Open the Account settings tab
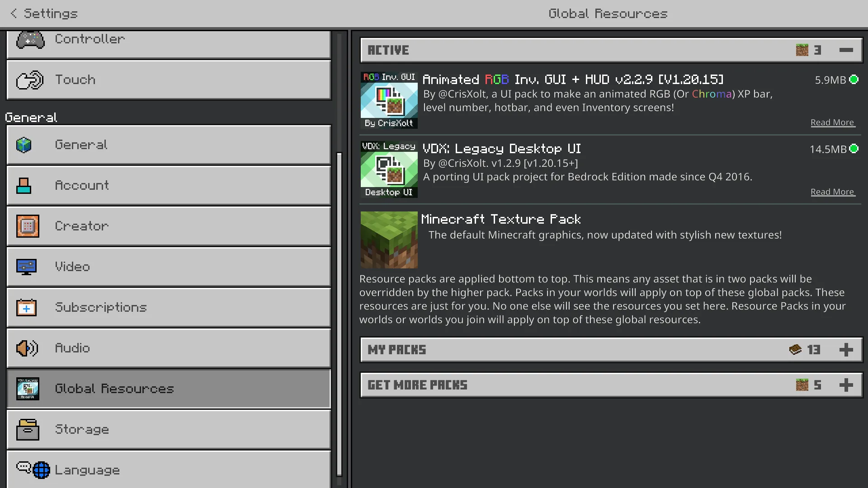This screenshot has height=488, width=868. click(x=169, y=185)
